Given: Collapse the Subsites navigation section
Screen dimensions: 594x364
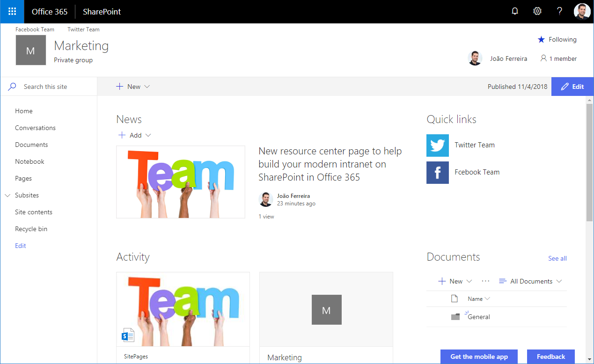Looking at the screenshot, I should click(7, 196).
